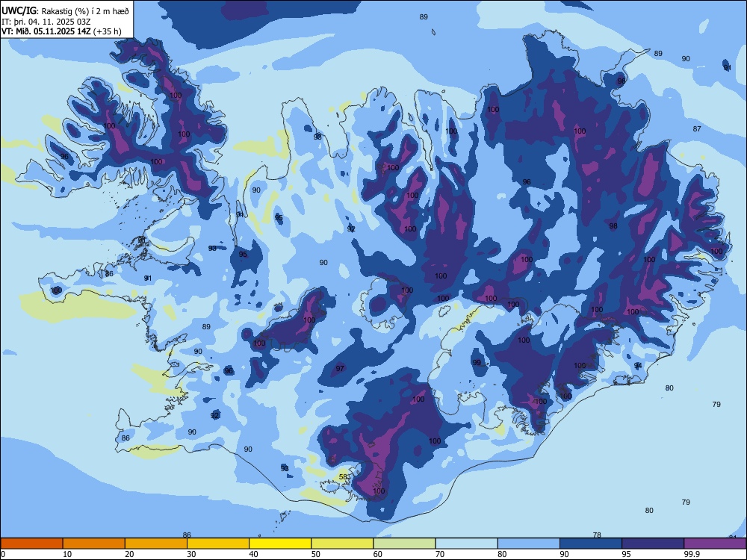
Task: Click the bright yellow 40–50 legend swatch
Action: [280, 544]
